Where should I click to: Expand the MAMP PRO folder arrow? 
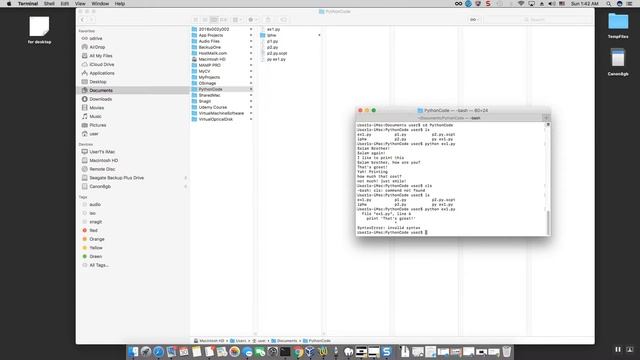(x=251, y=65)
